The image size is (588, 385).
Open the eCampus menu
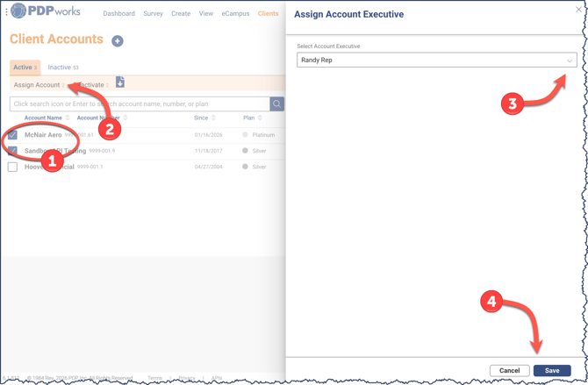pos(235,13)
